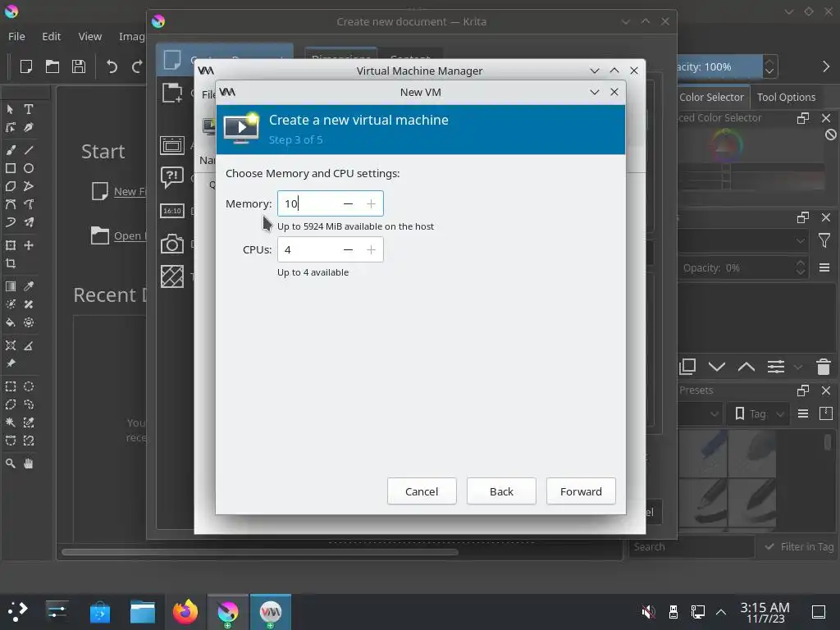Choose the Measure angle tool

29,345
